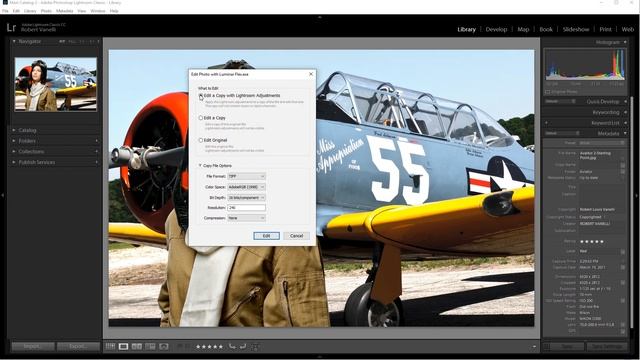
Task: Collapse the Navigator panel
Action: (14, 41)
